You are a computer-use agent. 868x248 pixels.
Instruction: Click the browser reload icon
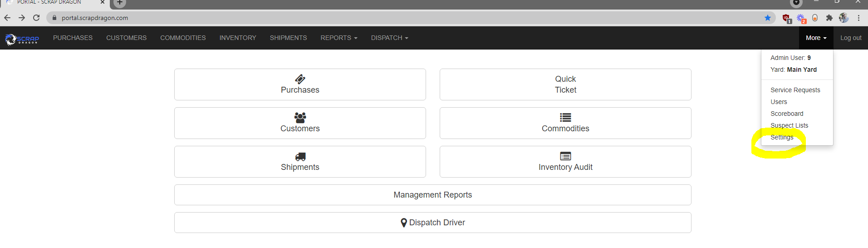pos(36,18)
